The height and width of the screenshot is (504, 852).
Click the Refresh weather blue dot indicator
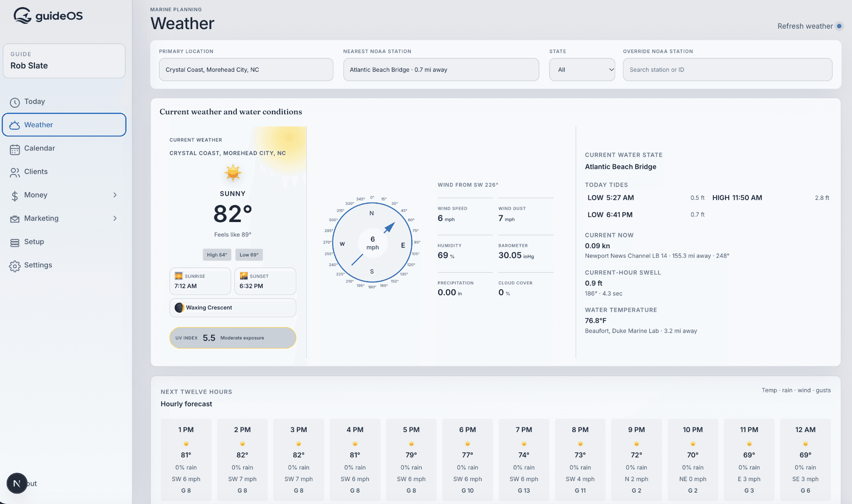click(839, 26)
